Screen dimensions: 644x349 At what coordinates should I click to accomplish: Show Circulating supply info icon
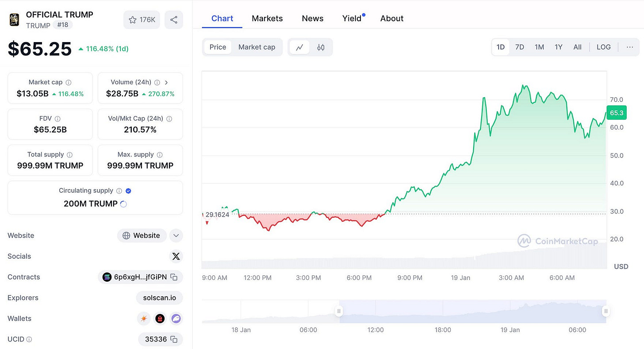point(119,191)
